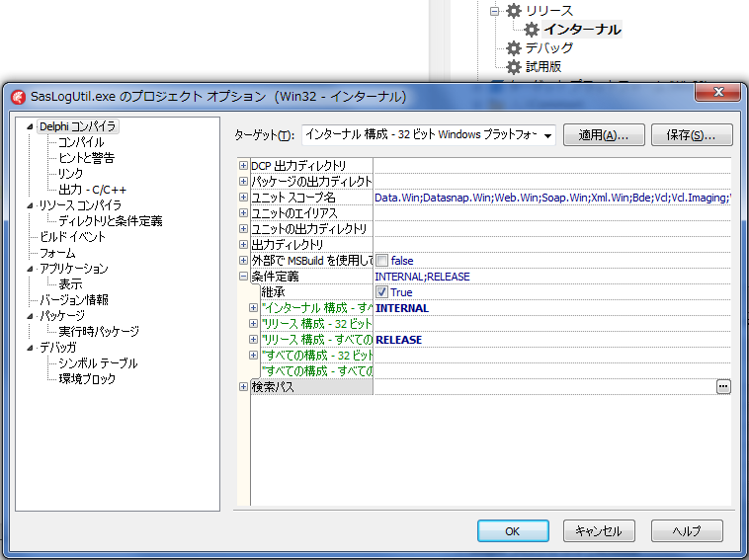
Task: Collapse the リリース node in project tree
Action: click(x=495, y=11)
